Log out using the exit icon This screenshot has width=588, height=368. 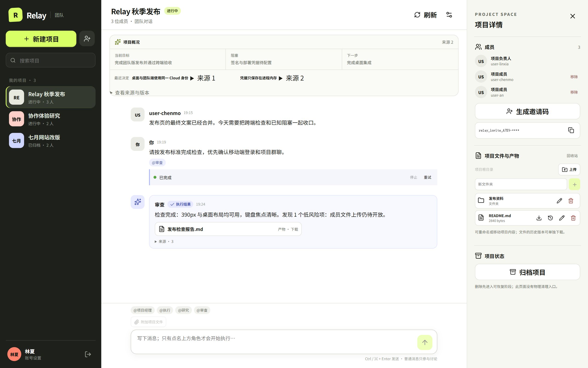(88, 354)
